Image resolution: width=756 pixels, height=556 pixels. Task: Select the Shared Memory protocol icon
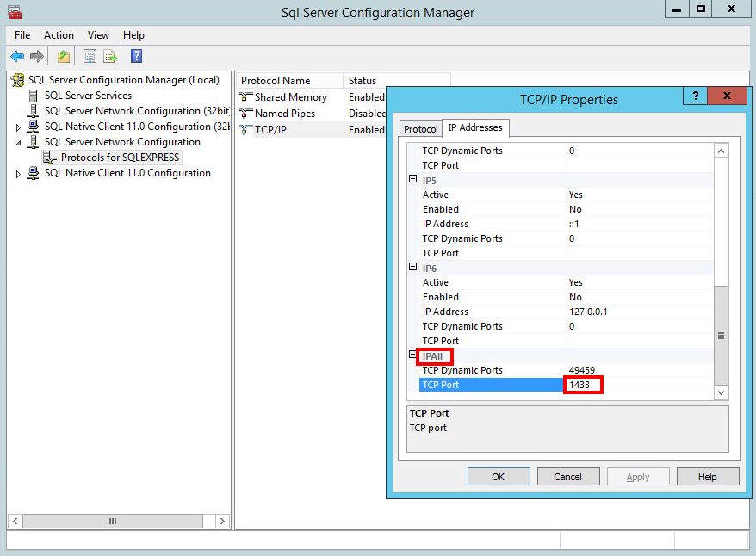pos(245,96)
